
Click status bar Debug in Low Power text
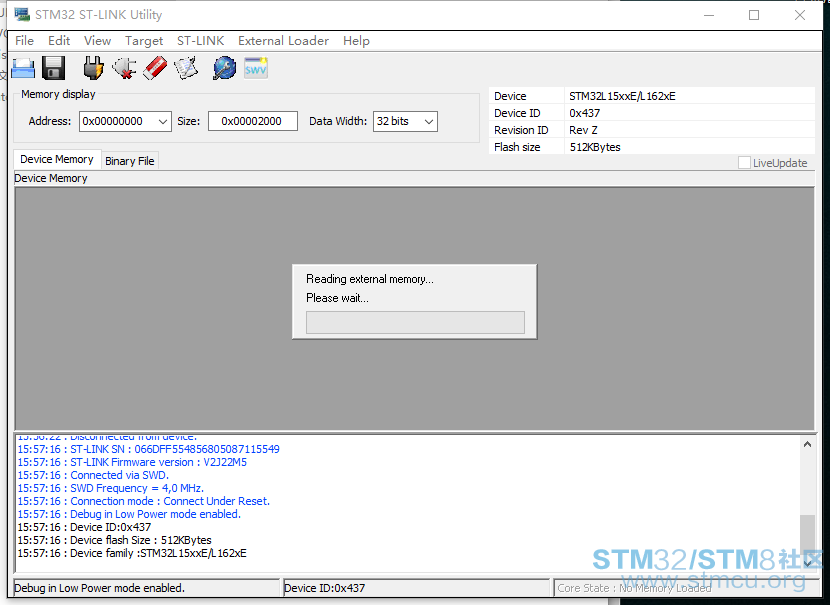100,588
